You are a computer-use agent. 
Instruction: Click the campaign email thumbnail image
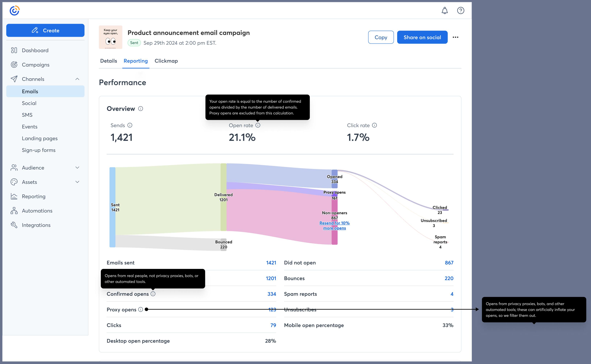click(111, 37)
